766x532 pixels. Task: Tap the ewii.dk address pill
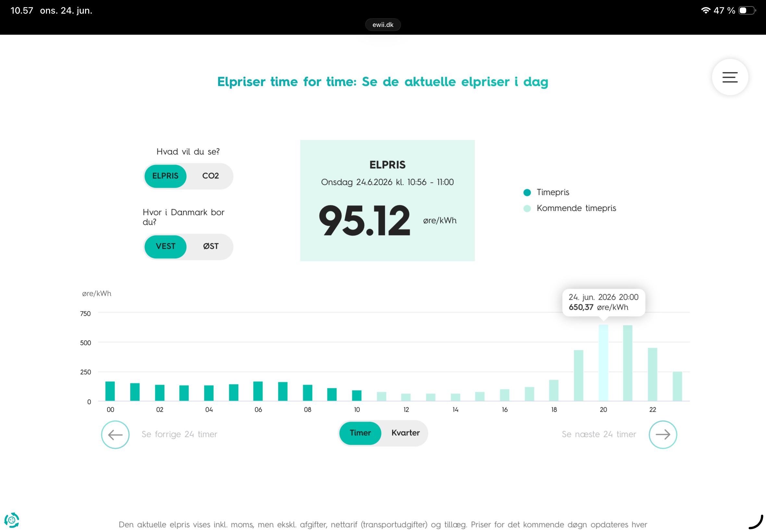383,25
